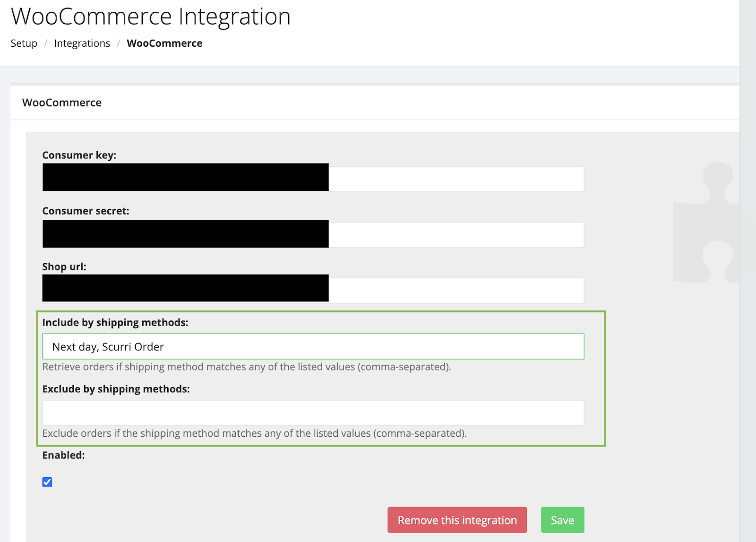This screenshot has height=542, width=756.
Task: Click the 'Exclude orders if the shipping method' help text
Action: pos(254,433)
